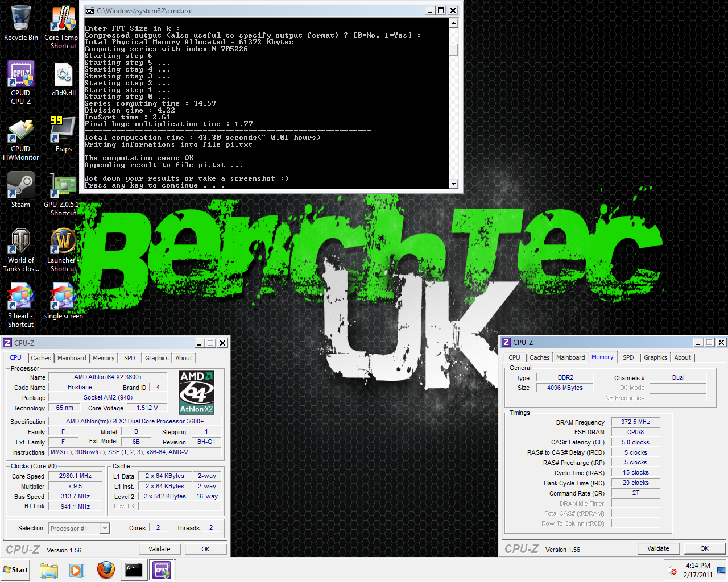Click the AMD Athlon X2 logo image

[196, 392]
